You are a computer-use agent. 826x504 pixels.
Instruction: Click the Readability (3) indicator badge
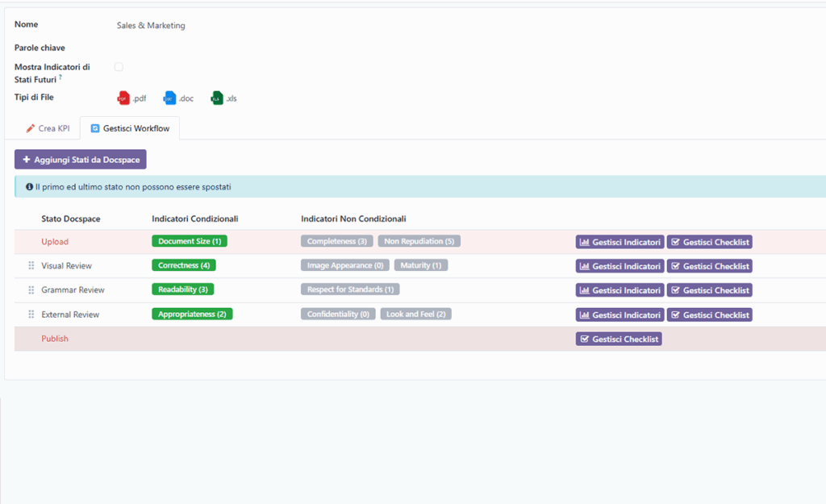click(183, 289)
